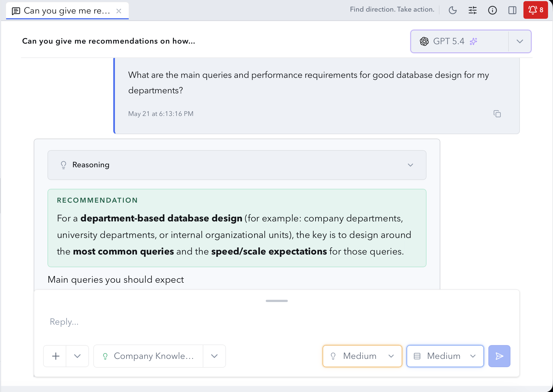
Task: Open reasoning effort Medium dropdown
Action: coord(362,356)
